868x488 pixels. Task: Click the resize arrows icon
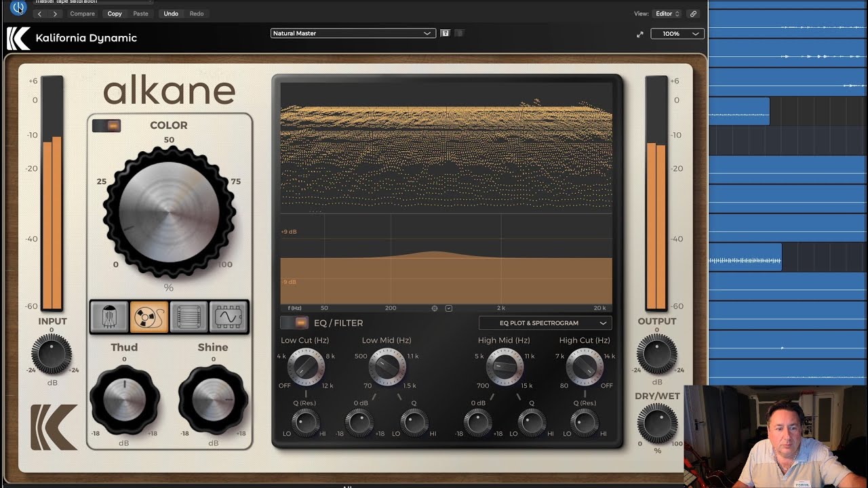coord(639,34)
